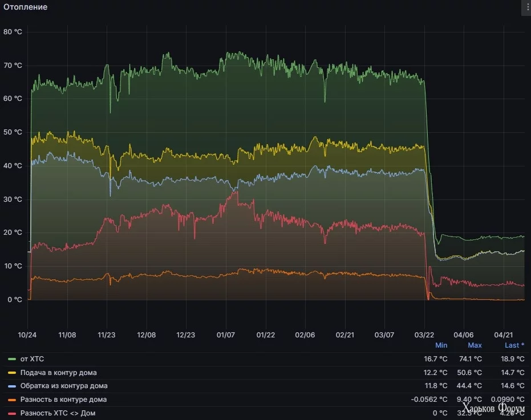Toggle Разность в контуре дома series
The width and height of the screenshot is (531, 420).
click(x=64, y=399)
